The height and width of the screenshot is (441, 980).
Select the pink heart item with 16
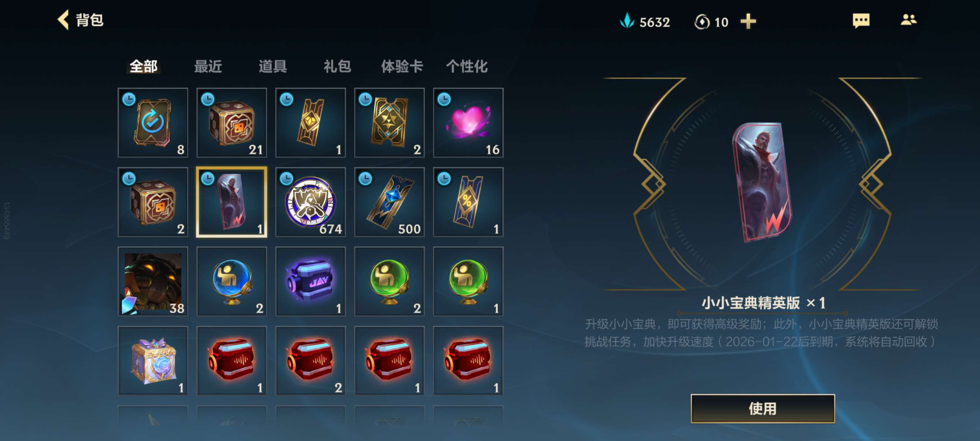tap(468, 122)
